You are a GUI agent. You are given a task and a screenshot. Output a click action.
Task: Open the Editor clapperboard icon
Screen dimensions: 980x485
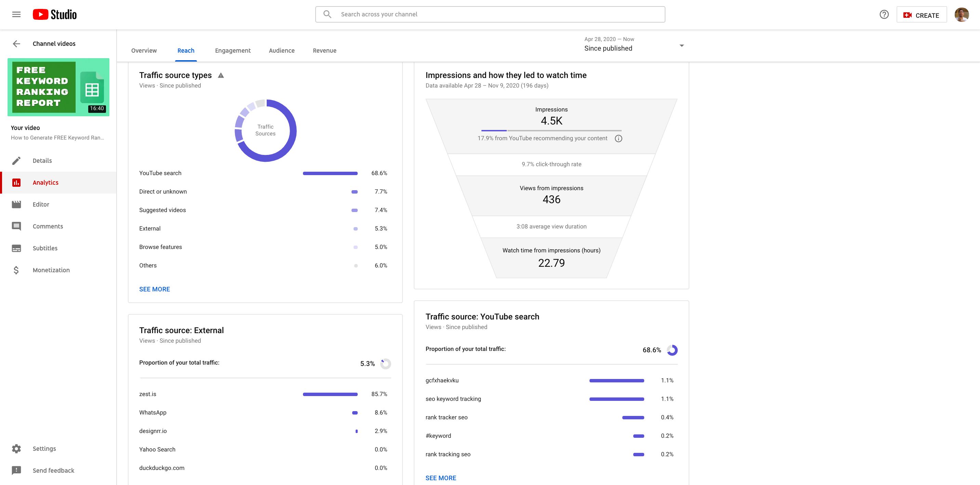[16, 204]
